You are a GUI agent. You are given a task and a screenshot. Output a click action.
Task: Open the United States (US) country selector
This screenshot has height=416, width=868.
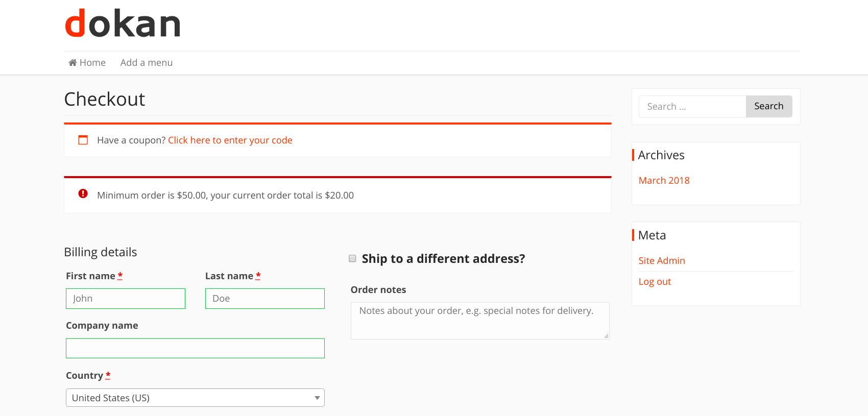[195, 398]
